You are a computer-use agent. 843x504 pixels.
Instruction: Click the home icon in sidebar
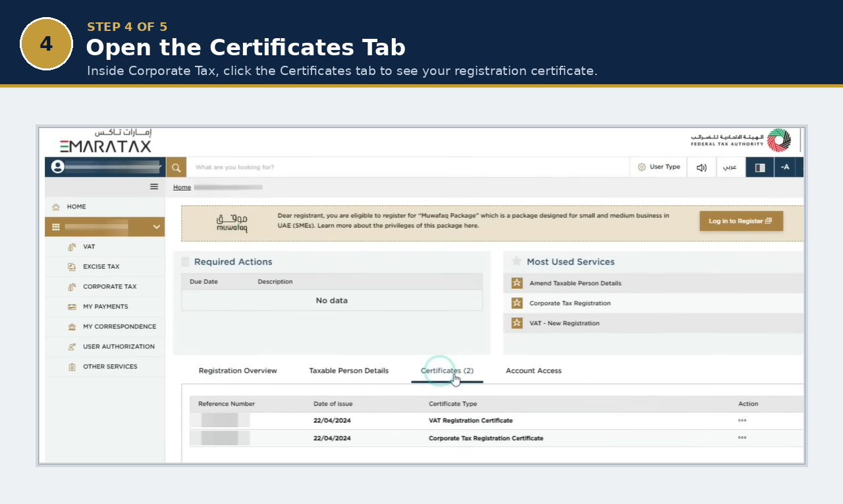click(x=56, y=207)
